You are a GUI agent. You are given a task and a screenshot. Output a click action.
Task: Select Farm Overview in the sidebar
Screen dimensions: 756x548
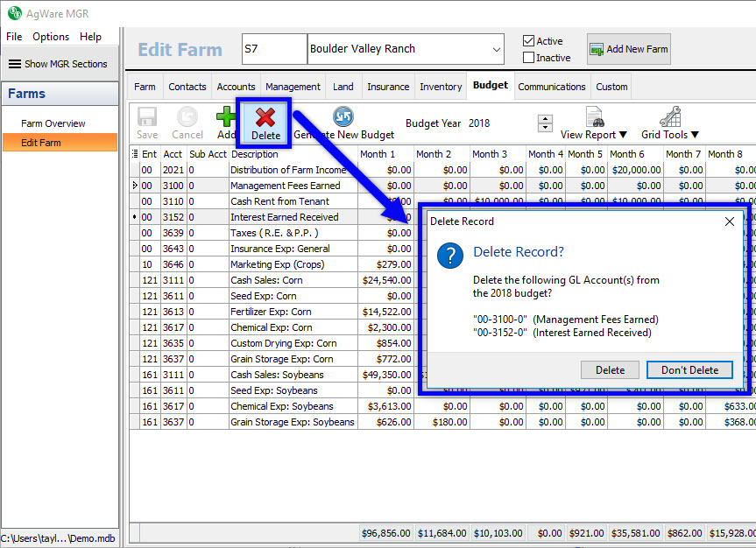click(53, 123)
